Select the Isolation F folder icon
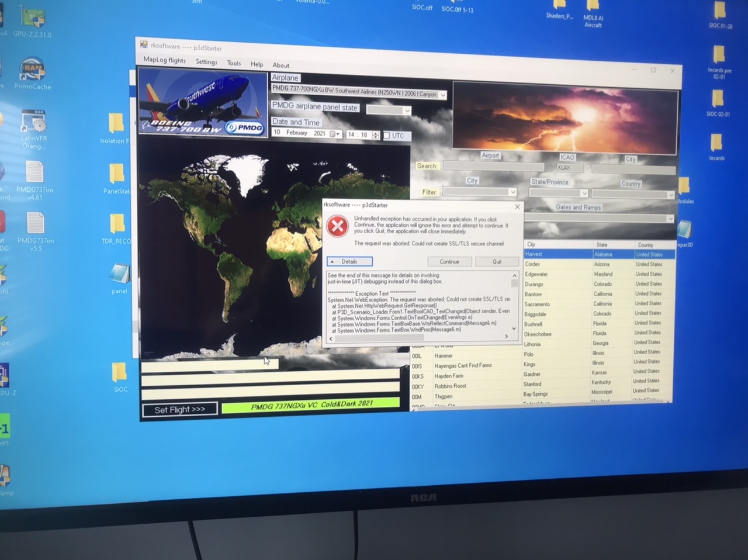 [115, 129]
